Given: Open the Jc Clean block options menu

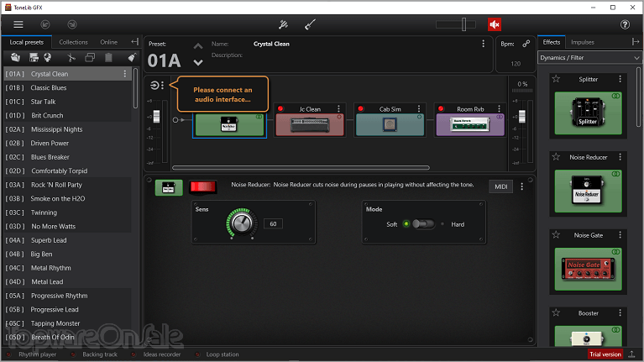Looking at the screenshot, I should [x=338, y=109].
